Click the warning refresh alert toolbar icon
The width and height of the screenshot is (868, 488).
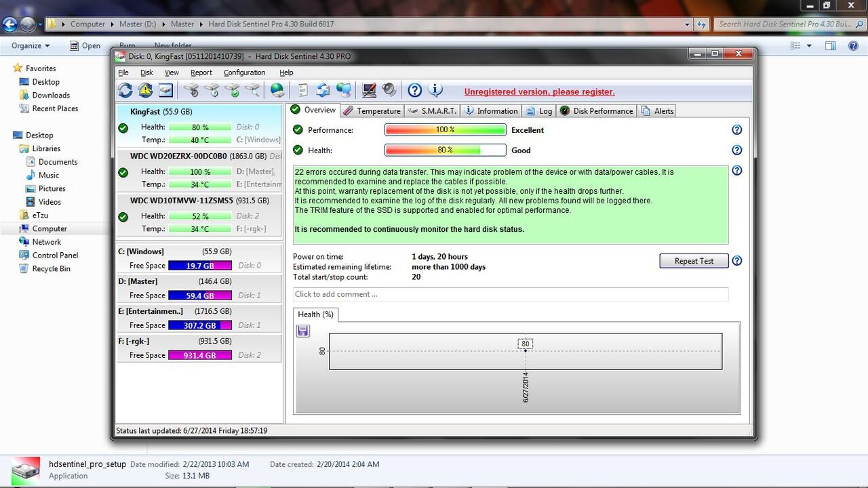point(145,90)
